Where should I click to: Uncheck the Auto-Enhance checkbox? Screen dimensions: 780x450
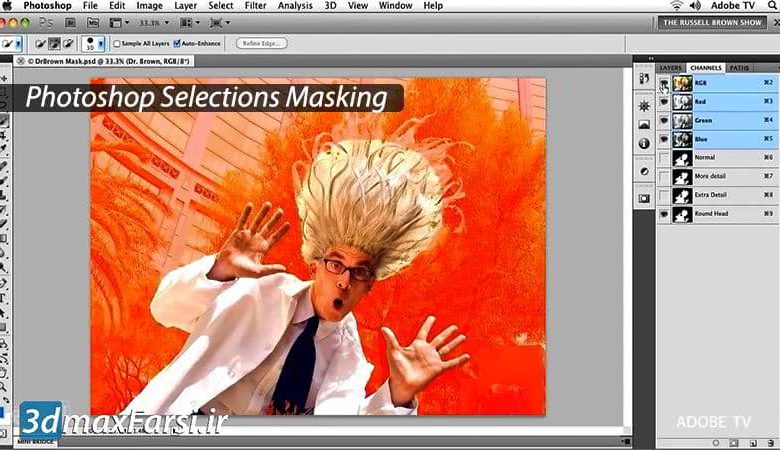click(177, 44)
